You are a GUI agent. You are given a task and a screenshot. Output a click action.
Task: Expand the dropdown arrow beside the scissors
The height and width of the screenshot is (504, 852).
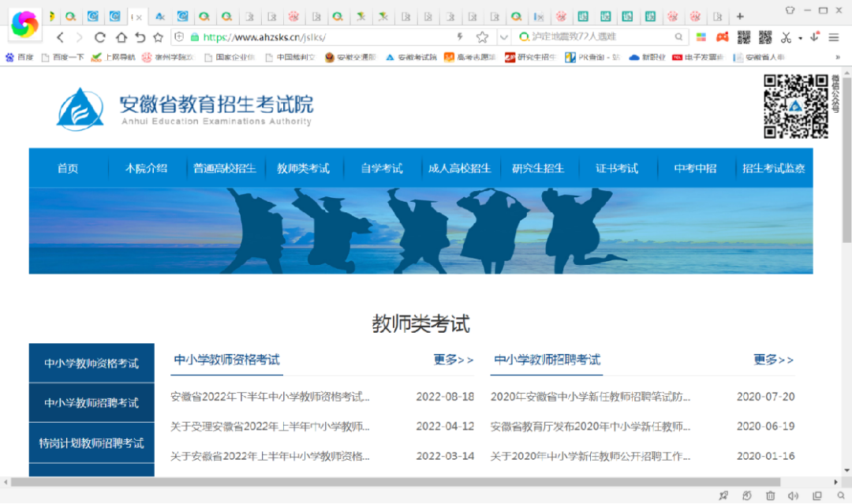point(800,38)
